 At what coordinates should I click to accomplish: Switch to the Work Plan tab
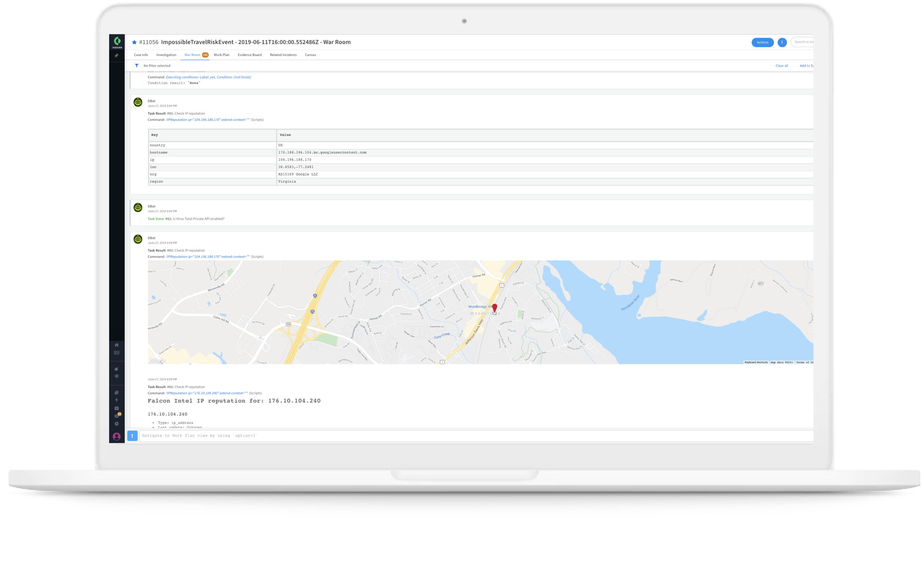click(221, 55)
